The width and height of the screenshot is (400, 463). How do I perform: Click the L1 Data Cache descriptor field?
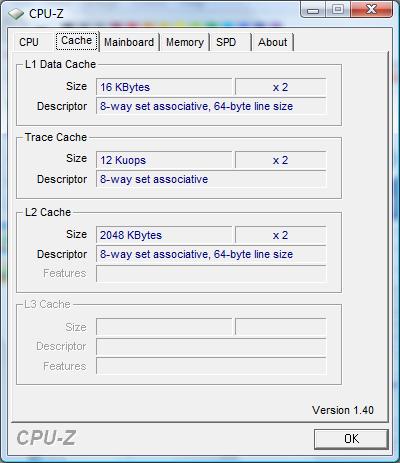click(x=211, y=106)
